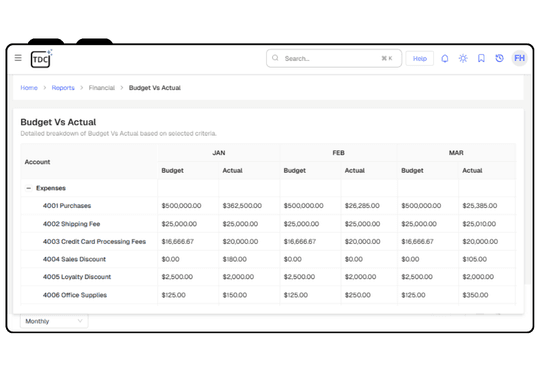Open the Help button

point(419,59)
